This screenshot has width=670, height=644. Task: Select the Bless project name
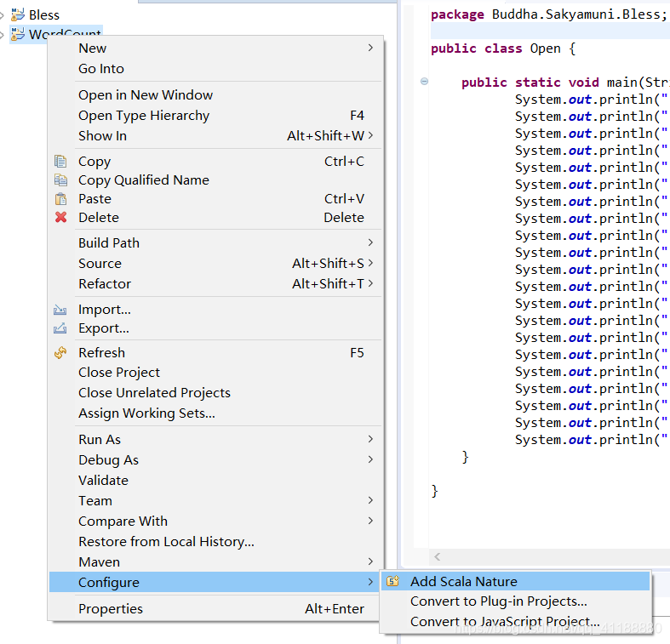click(x=44, y=15)
